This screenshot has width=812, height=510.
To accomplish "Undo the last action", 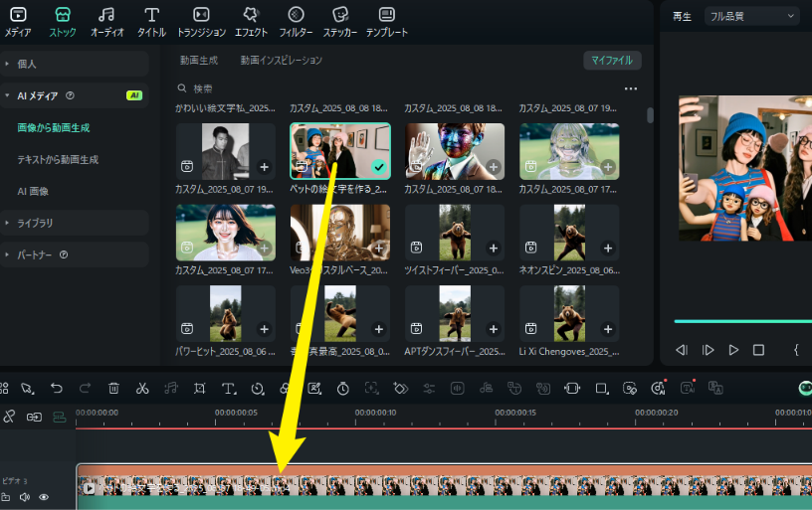I will [x=57, y=389].
